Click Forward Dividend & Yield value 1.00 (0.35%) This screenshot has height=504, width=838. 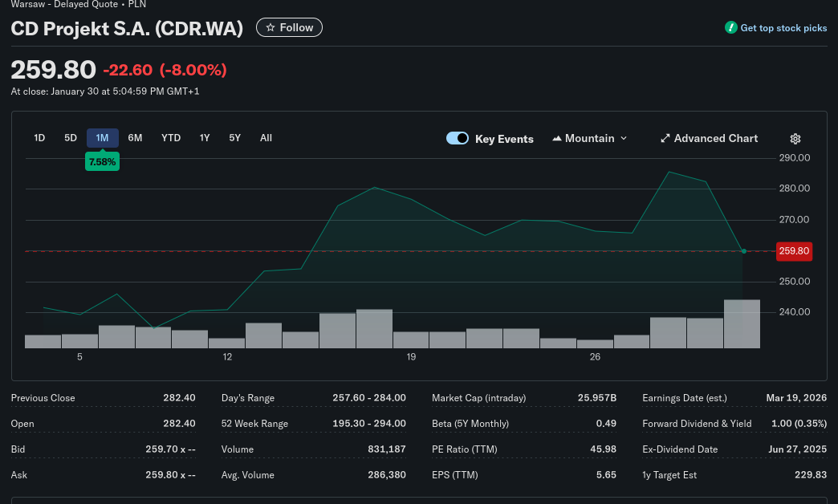pyautogui.click(x=799, y=423)
